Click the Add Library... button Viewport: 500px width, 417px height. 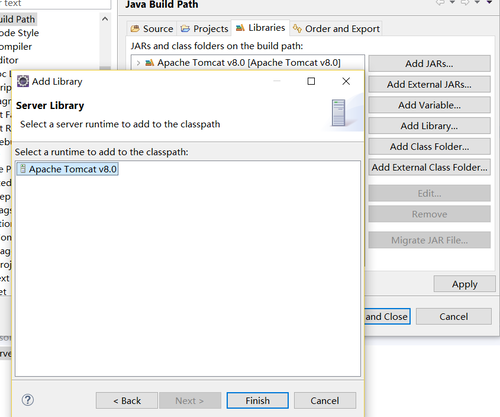pyautogui.click(x=429, y=126)
